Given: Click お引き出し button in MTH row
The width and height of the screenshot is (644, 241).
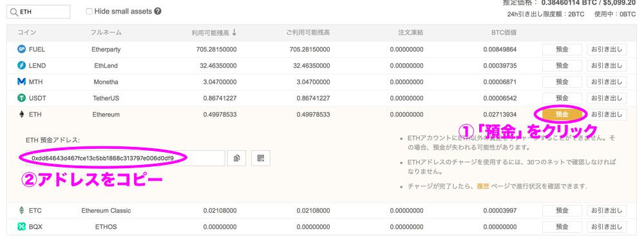Looking at the screenshot, I should [x=607, y=82].
